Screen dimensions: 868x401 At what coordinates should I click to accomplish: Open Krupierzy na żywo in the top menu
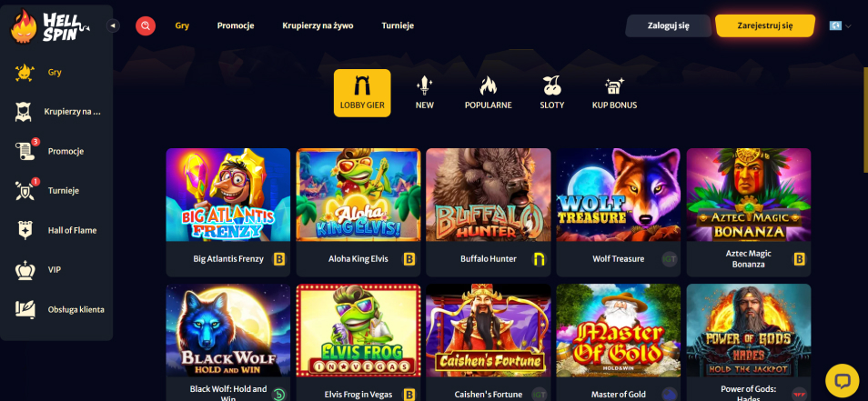(x=318, y=25)
